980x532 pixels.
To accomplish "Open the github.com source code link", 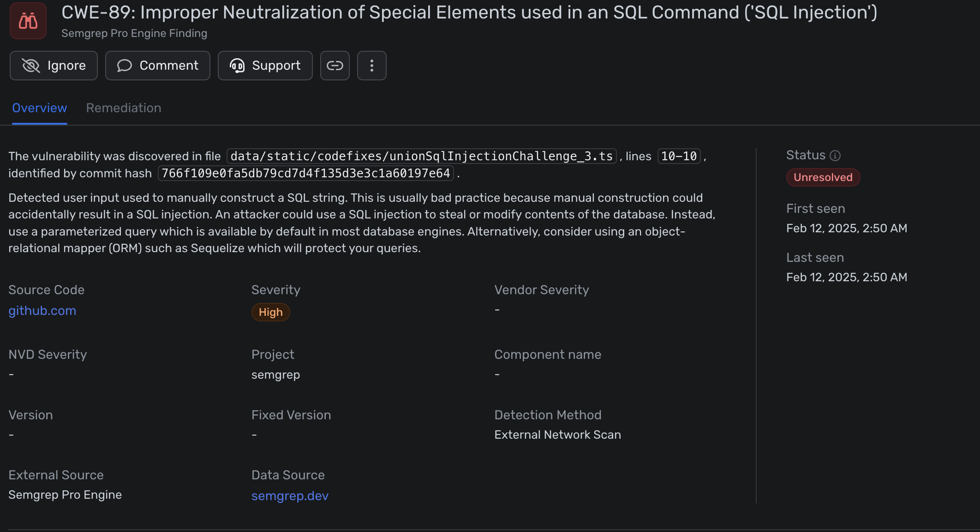I will (x=42, y=311).
